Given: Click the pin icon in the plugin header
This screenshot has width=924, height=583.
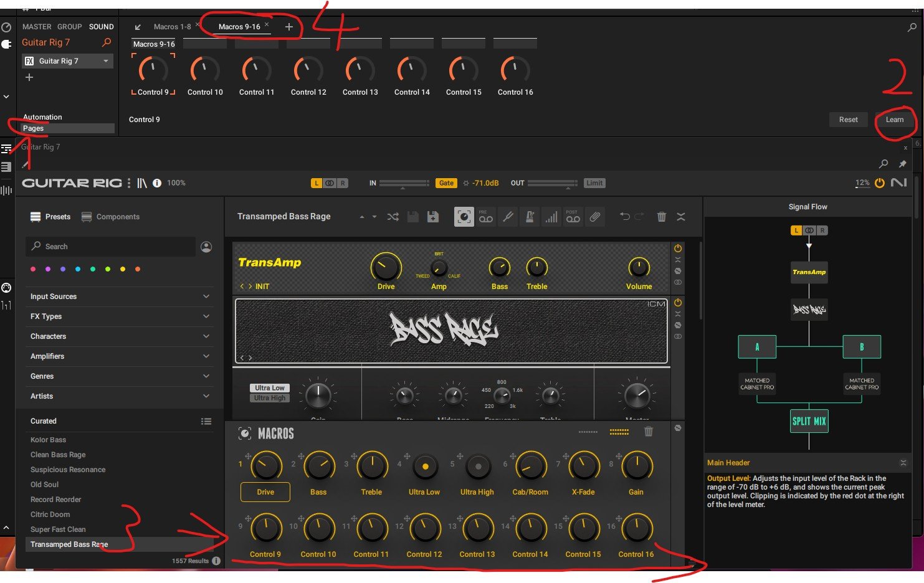Looking at the screenshot, I should click(902, 164).
